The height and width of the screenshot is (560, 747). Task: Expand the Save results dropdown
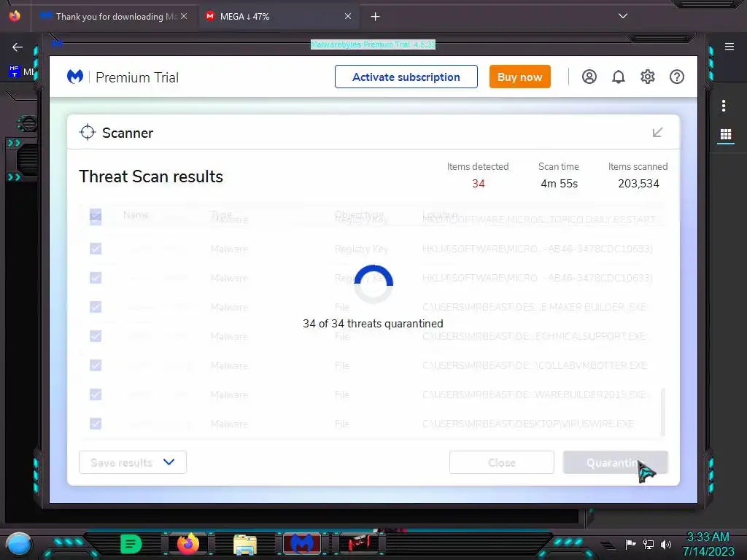pos(133,462)
